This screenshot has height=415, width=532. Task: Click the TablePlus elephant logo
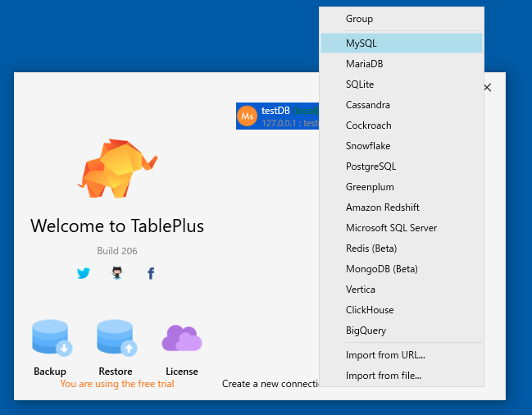[118, 168]
